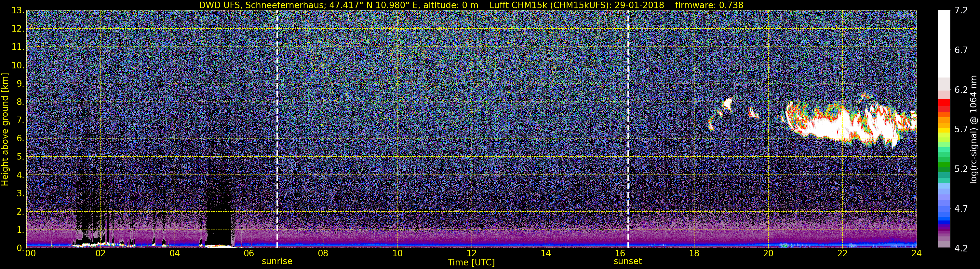The height and width of the screenshot is (269, 980).
Task: Click the time tick label '12'
Action: [x=471, y=253]
